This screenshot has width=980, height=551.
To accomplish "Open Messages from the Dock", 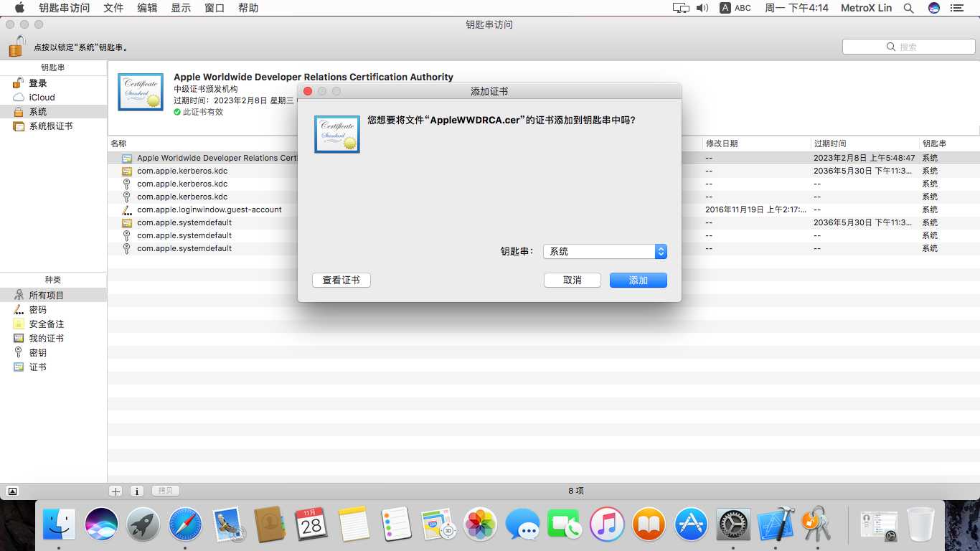I will (522, 524).
